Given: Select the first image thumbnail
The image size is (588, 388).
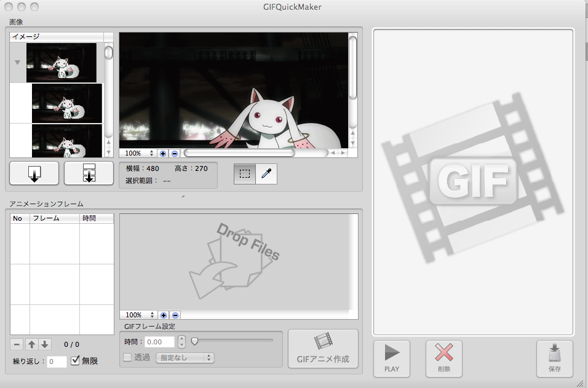Looking at the screenshot, I should [61, 63].
